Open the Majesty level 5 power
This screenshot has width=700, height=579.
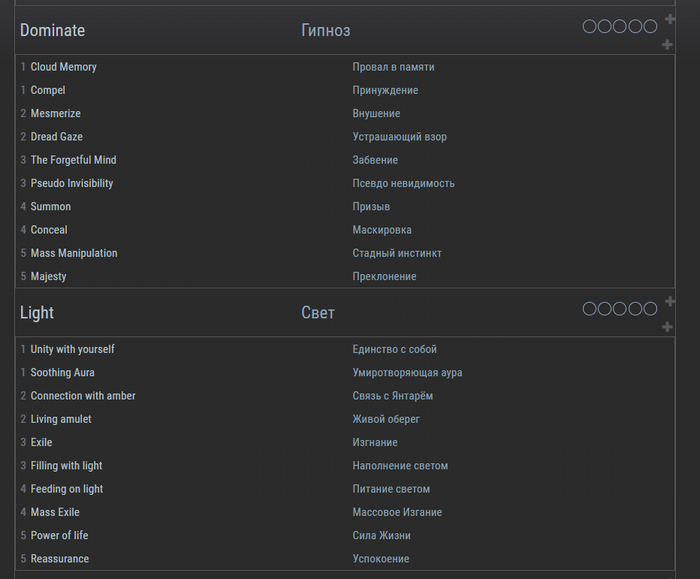pos(48,276)
